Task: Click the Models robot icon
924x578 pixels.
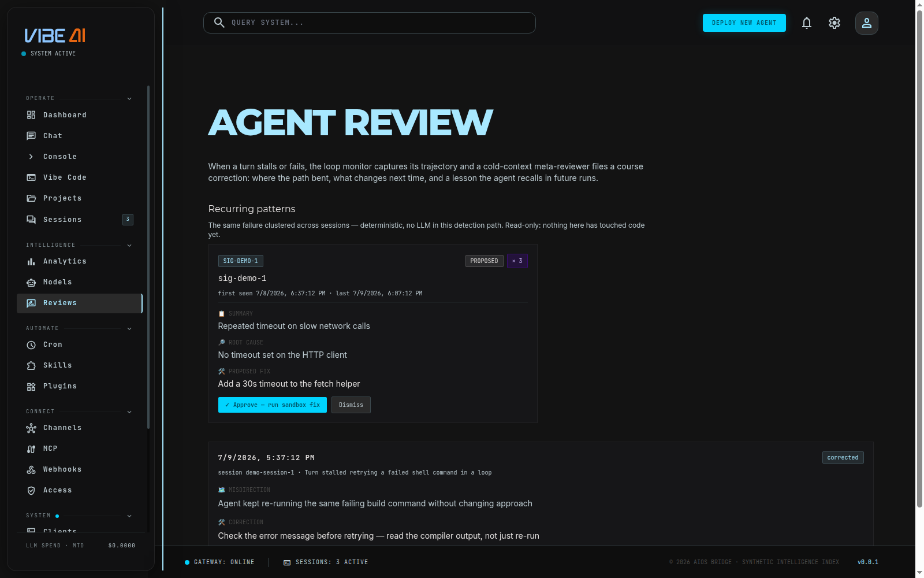Action: tap(31, 282)
